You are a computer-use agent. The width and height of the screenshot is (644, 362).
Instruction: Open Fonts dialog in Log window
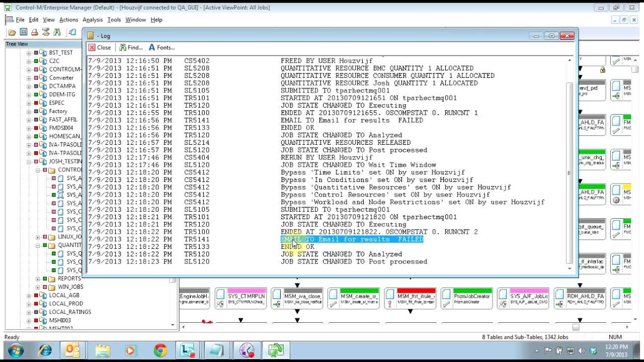tap(162, 47)
